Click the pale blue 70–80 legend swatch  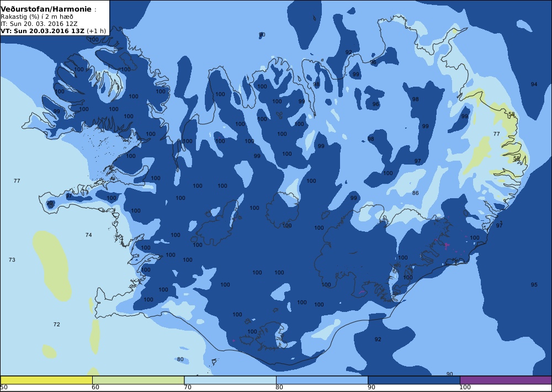point(230,380)
